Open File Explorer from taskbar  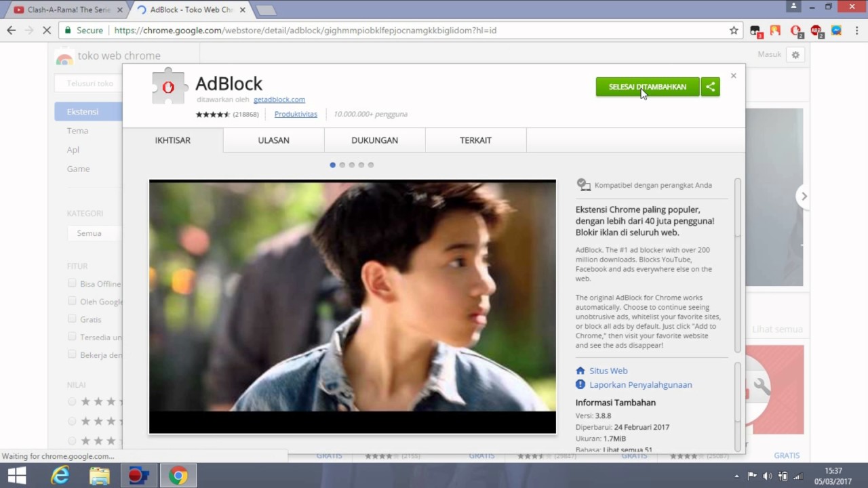click(99, 476)
